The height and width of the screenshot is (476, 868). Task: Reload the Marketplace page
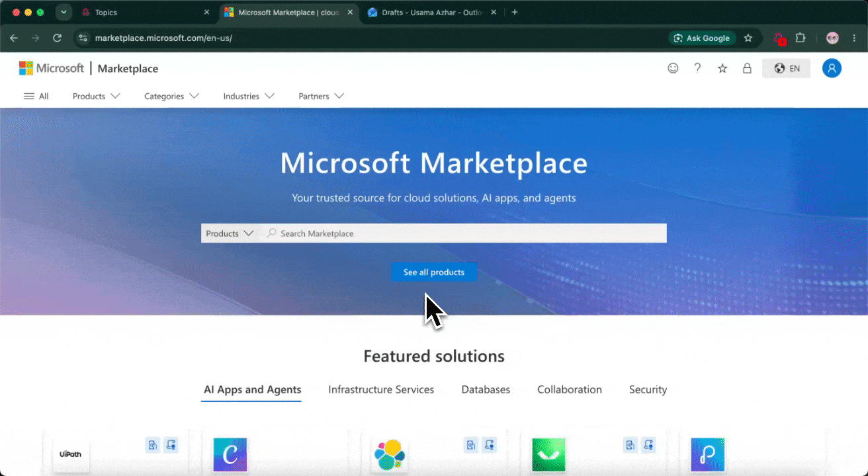[x=57, y=38]
